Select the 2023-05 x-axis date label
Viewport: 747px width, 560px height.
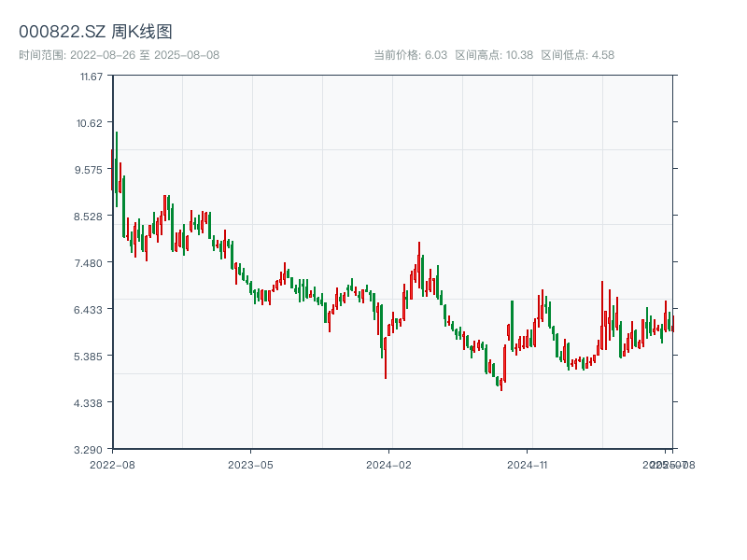(x=250, y=464)
